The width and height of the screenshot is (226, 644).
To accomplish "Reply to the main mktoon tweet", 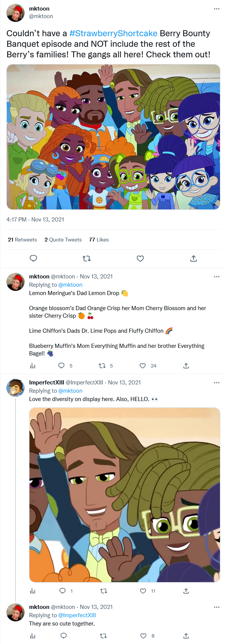I will (x=33, y=258).
